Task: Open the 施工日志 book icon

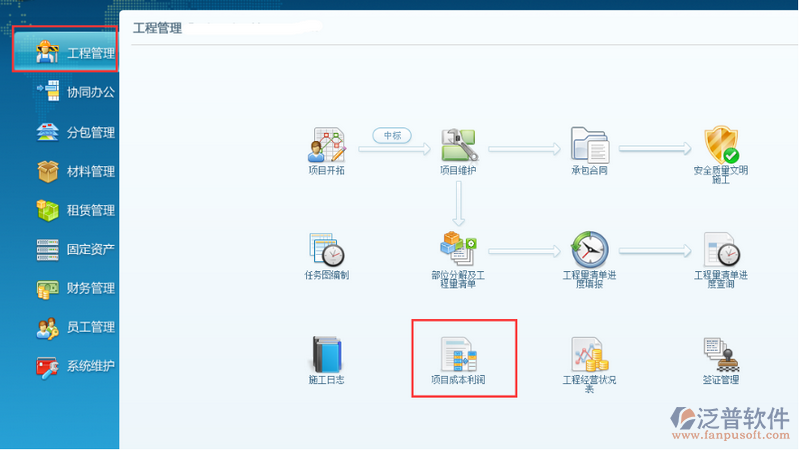Action: tap(327, 354)
